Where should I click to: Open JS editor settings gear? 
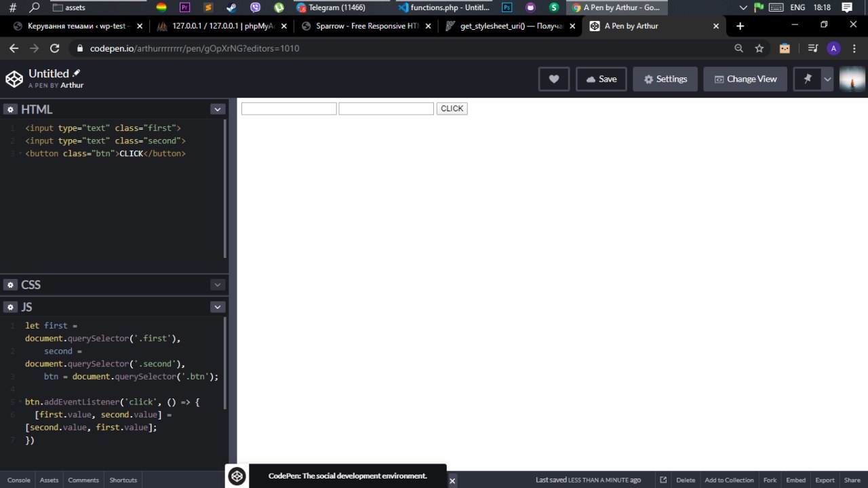tap(10, 307)
